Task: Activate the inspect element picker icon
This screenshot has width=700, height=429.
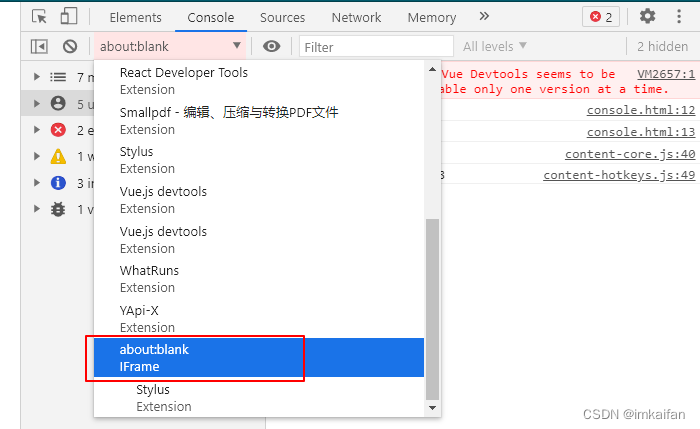Action: tap(39, 17)
